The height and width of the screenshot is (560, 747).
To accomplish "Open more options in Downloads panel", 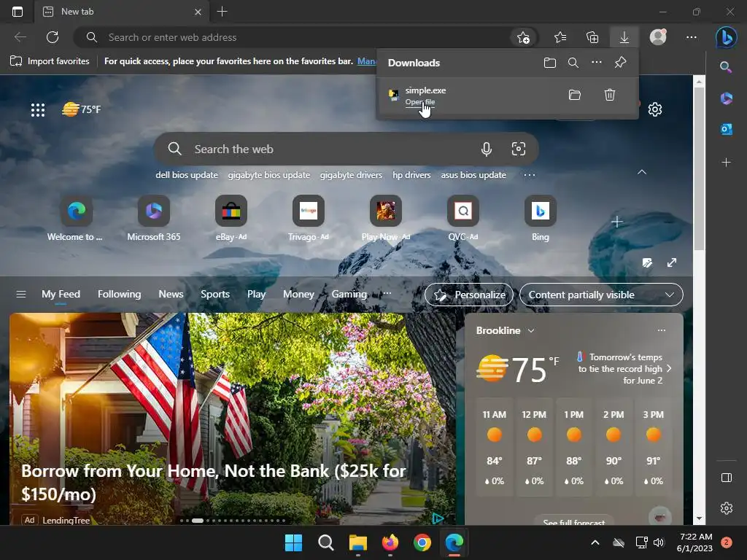I will point(597,63).
